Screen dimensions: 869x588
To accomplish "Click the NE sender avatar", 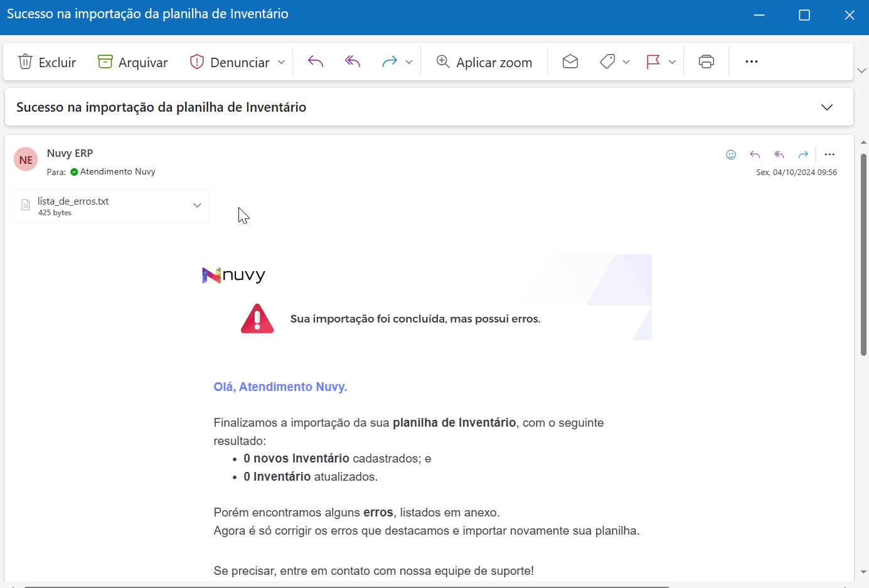I will (x=26, y=159).
